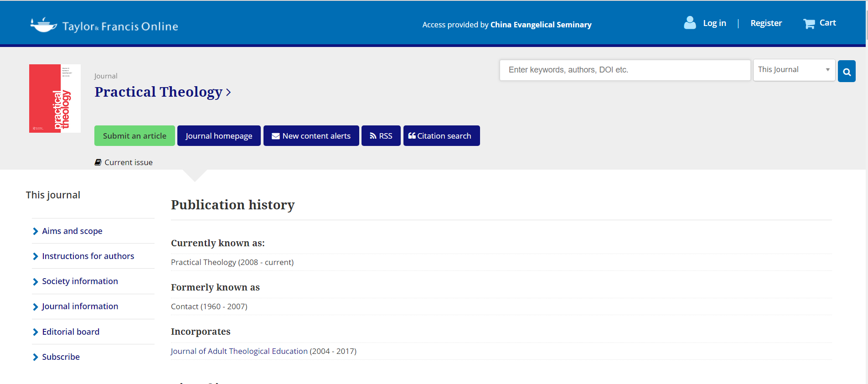Click the chevron beside Society information
This screenshot has width=868, height=384.
pos(36,282)
